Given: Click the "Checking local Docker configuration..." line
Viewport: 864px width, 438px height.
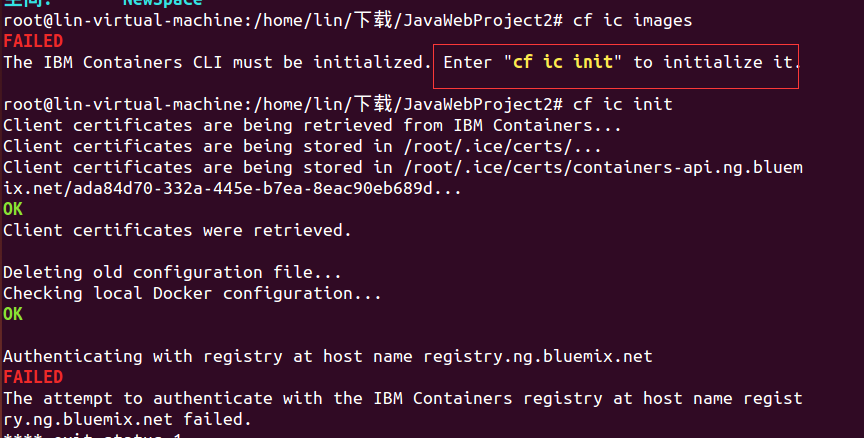Looking at the screenshot, I should coord(192,293).
